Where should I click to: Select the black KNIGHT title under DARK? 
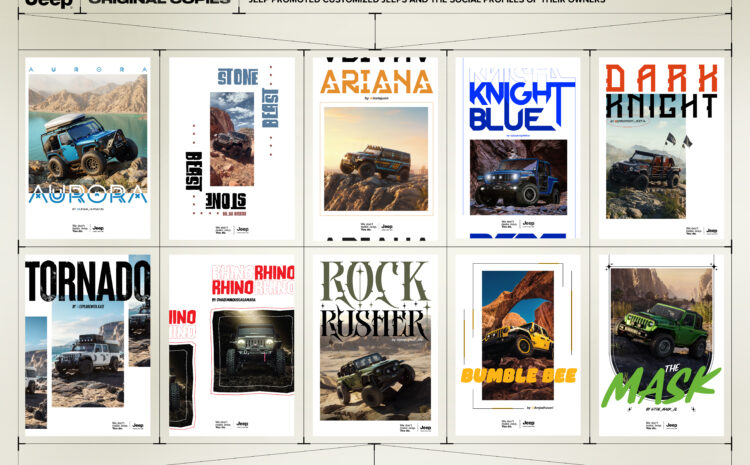pos(662,106)
